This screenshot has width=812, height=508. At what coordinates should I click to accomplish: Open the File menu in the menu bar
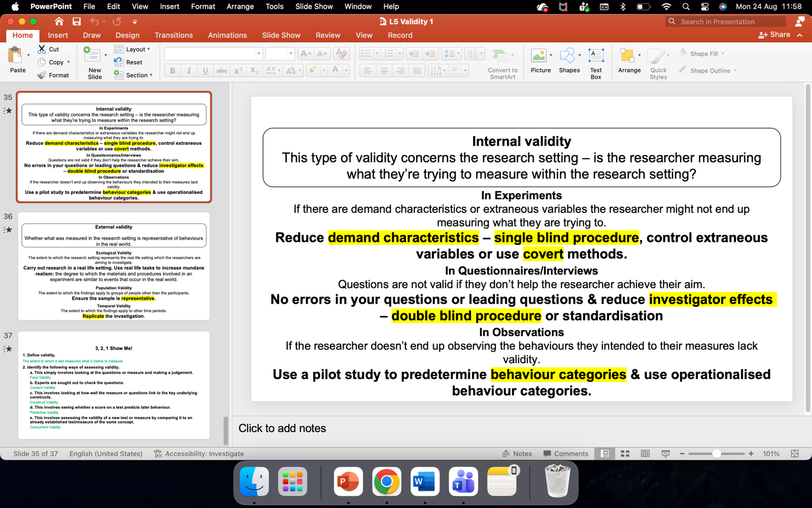click(x=89, y=7)
